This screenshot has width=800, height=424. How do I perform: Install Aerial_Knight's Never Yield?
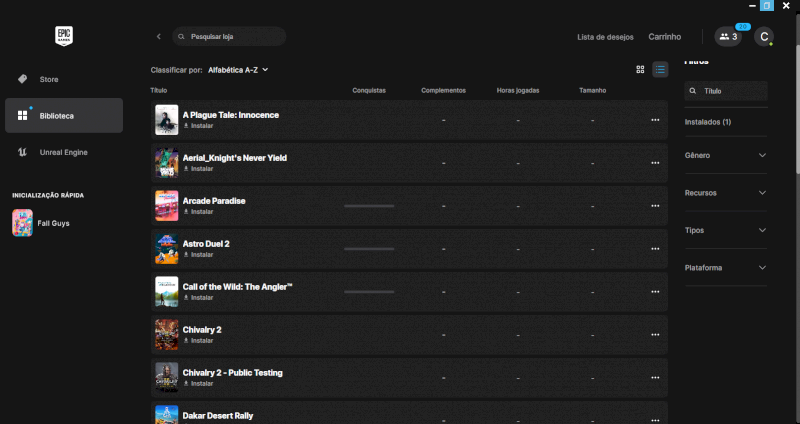point(198,168)
